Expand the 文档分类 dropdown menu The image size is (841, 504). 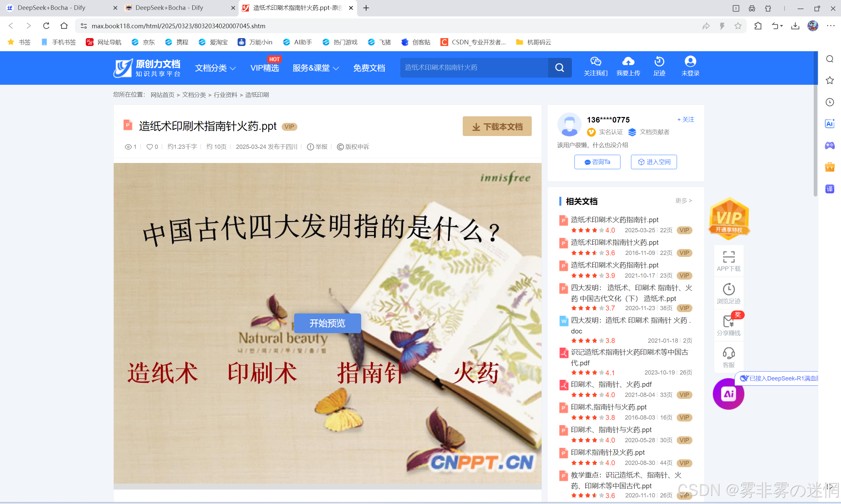point(215,68)
